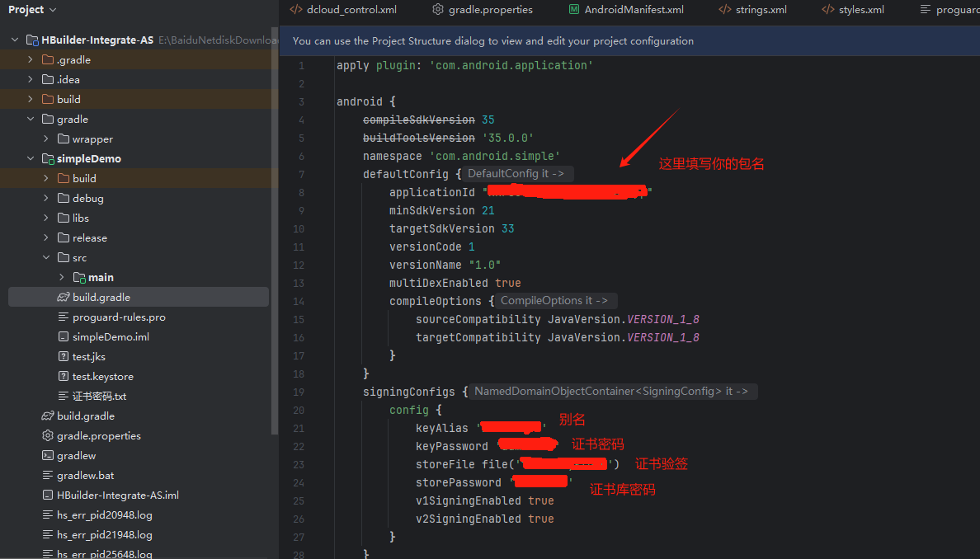
Task: Switch to the AndroidManifest.xml tab
Action: (x=625, y=10)
